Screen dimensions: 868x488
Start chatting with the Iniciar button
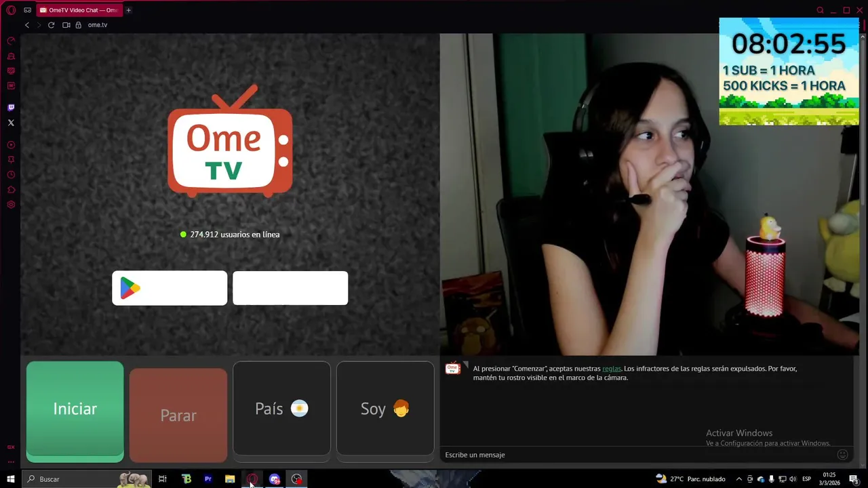75,411
